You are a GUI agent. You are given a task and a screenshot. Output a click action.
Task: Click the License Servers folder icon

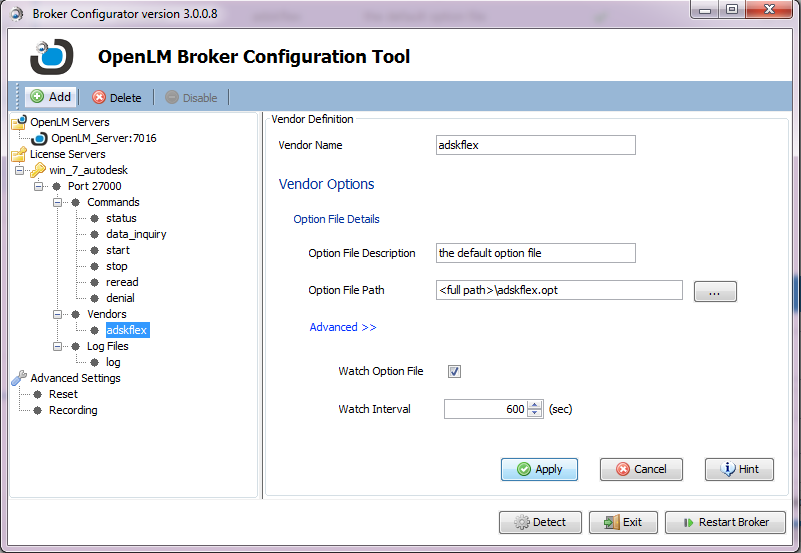(19, 154)
